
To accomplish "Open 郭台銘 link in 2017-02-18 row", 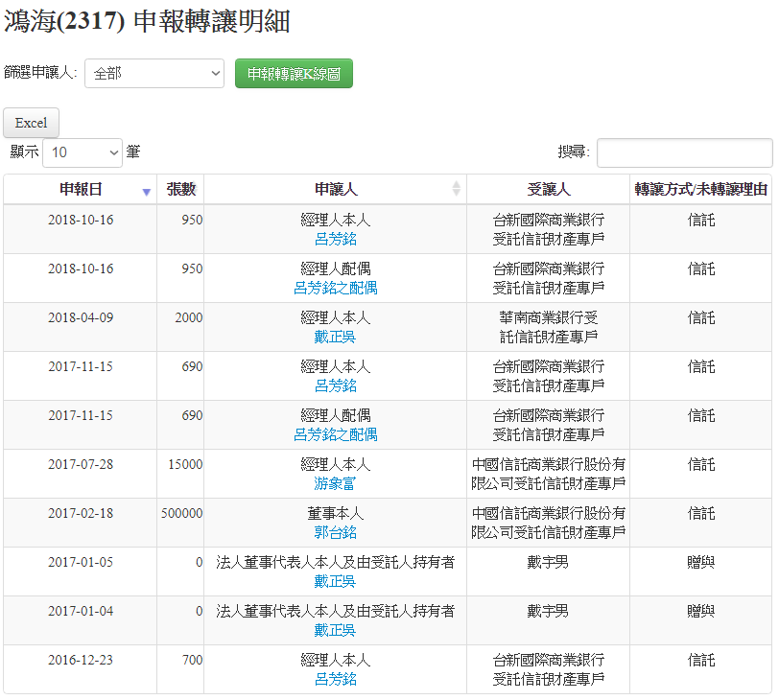I will coord(335,533).
